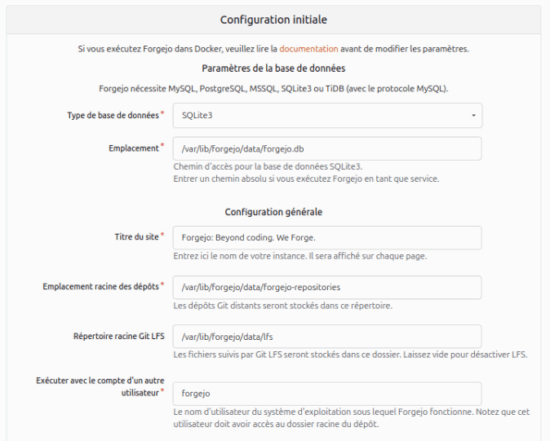This screenshot has height=441, width=550.
Task: Click the arrow of the database type selector
Action: coord(474,115)
